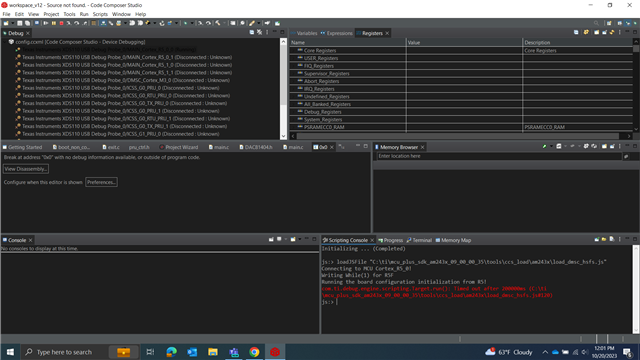Viewport: 640px width, 360px height.
Task: Click the View Disassembly button
Action: coord(26,169)
